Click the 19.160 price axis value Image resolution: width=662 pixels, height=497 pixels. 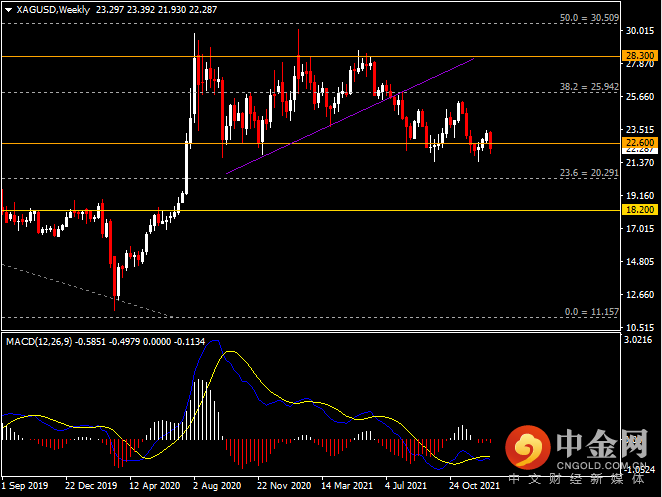coord(640,196)
